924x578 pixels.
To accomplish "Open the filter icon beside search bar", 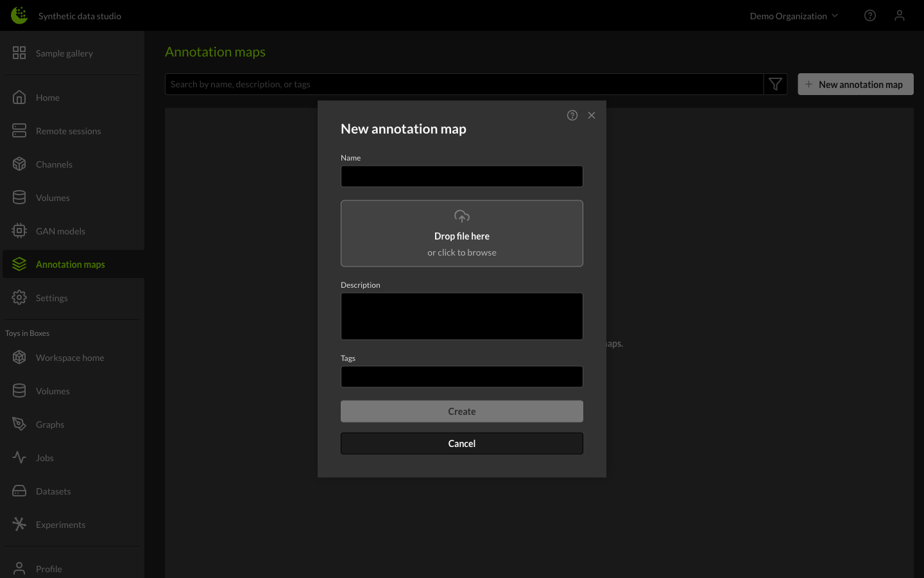I will pos(775,83).
